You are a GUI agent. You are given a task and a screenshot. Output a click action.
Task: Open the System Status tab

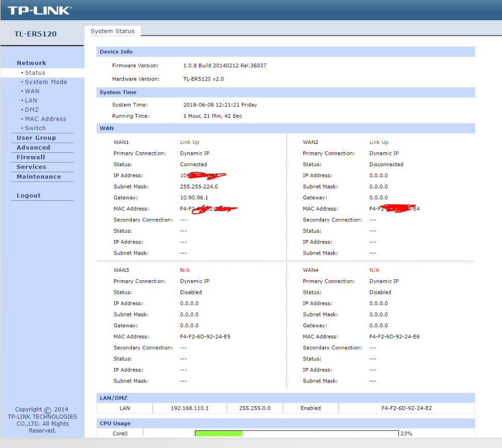pos(112,31)
